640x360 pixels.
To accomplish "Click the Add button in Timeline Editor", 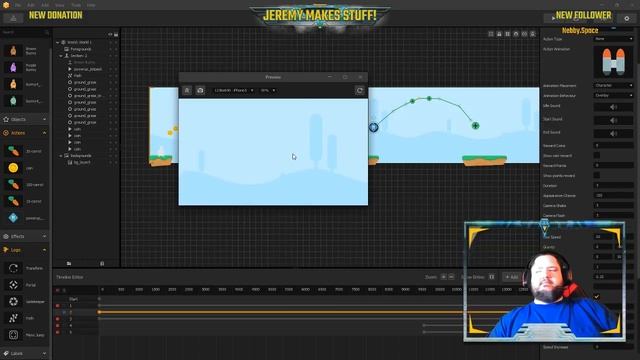I will click(511, 277).
